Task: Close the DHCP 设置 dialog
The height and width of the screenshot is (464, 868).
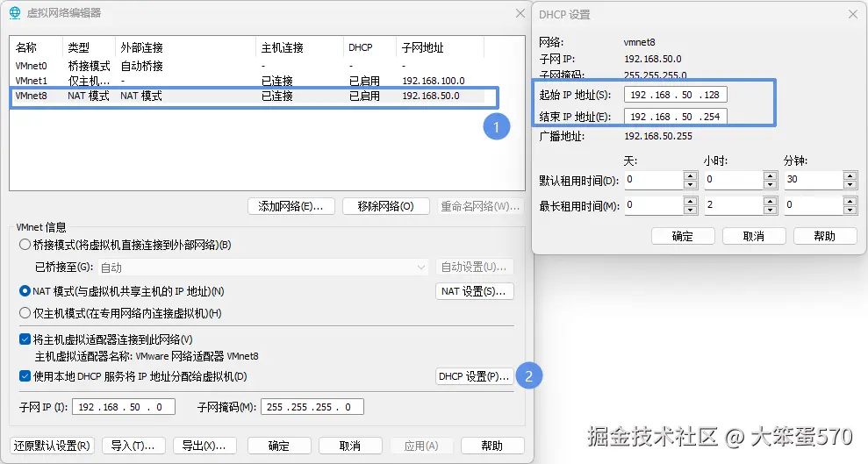Action: click(x=853, y=14)
